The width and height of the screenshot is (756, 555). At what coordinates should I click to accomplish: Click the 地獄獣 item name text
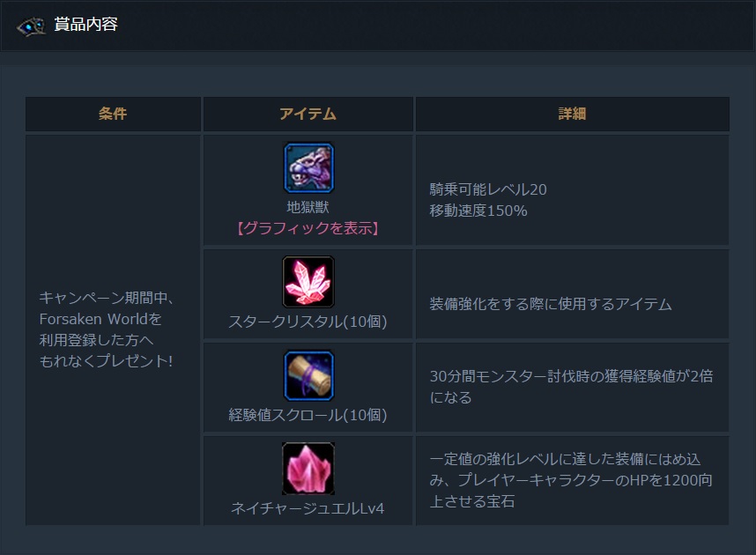point(308,208)
